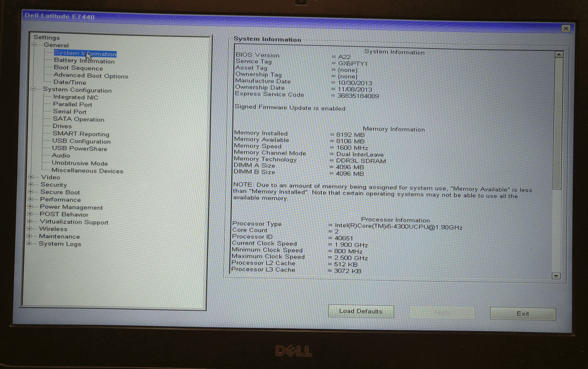Click the scrollbar down arrow
Viewport: 588px width, 369px height.
[556, 276]
